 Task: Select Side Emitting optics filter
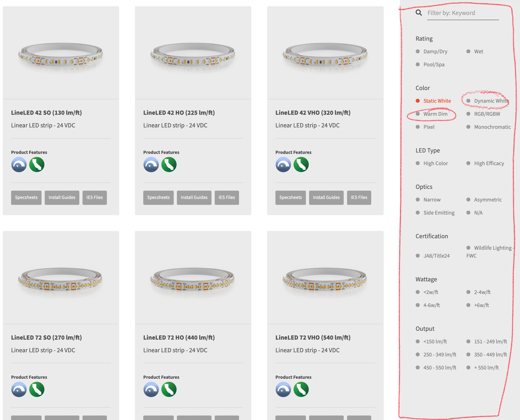[438, 213]
